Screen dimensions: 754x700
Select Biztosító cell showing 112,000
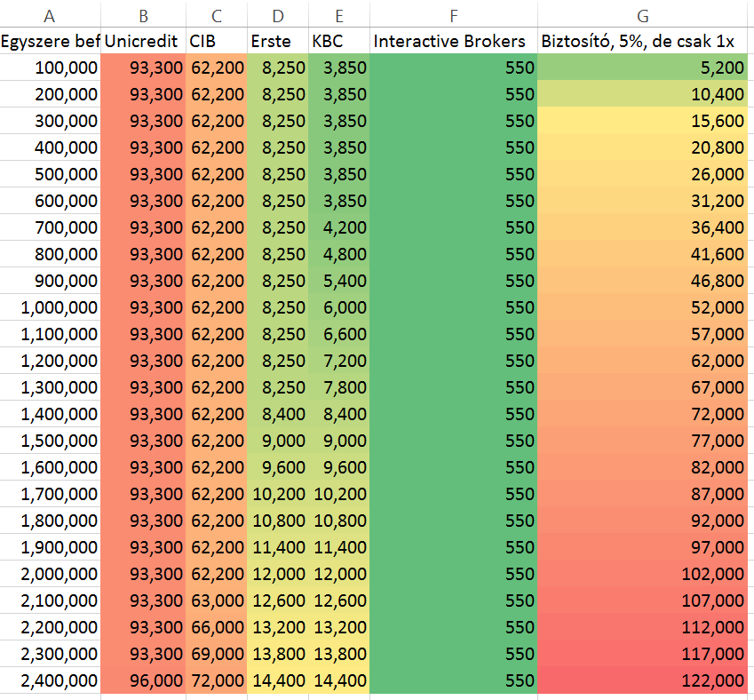tap(642, 627)
